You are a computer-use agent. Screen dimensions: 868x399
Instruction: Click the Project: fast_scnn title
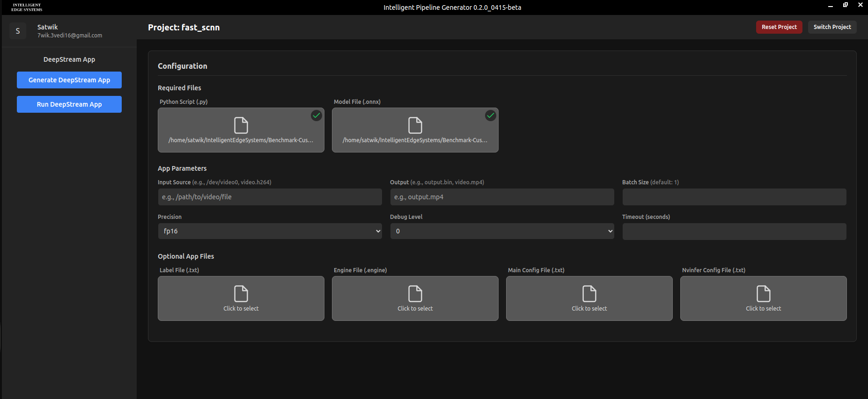[184, 28]
